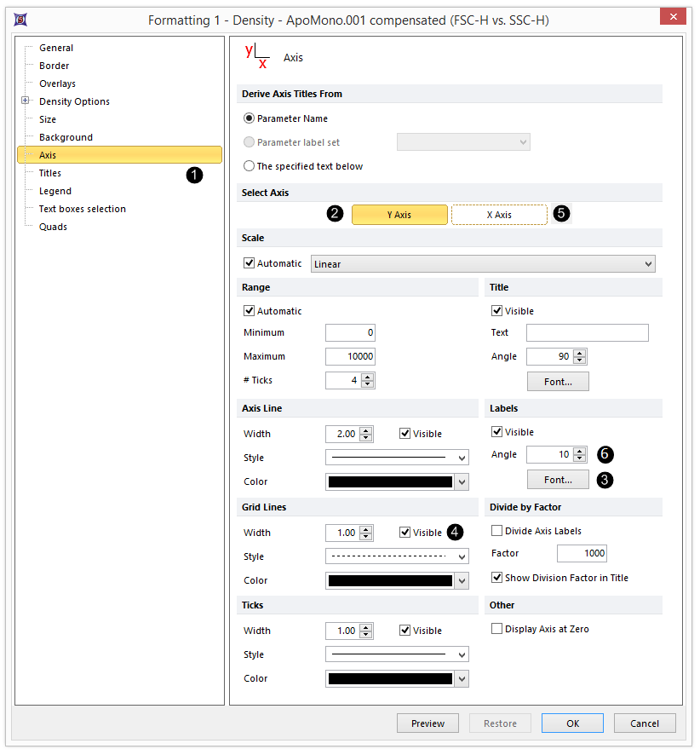Select Text boxes selection in sidebar
Screen dimensions: 700x755
click(x=82, y=208)
